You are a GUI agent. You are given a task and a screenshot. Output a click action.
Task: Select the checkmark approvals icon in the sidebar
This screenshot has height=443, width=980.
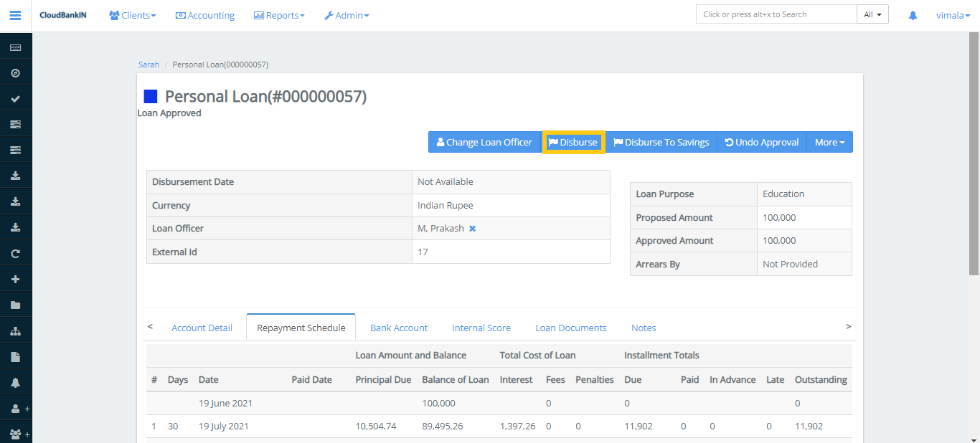pos(16,97)
